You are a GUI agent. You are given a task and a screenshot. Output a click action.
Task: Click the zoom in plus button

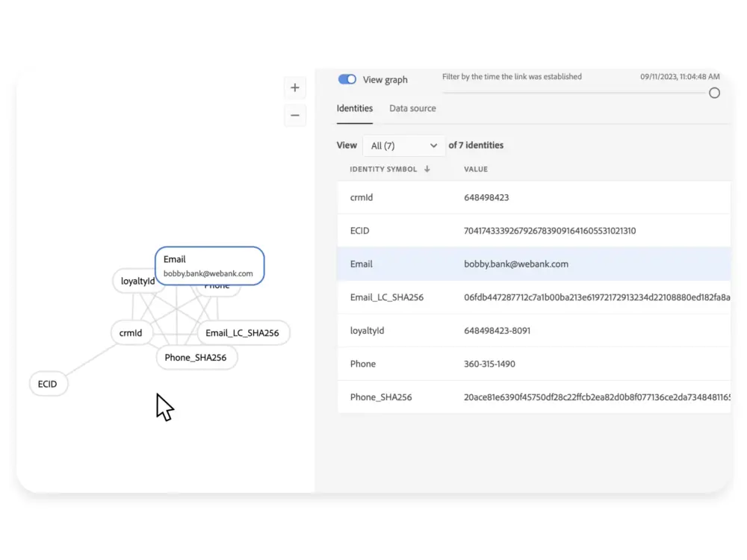coord(295,88)
